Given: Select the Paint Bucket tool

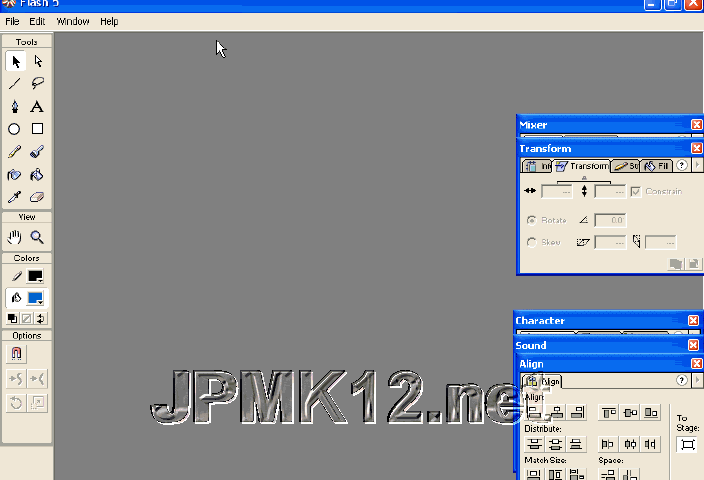Looking at the screenshot, I should [37, 175].
